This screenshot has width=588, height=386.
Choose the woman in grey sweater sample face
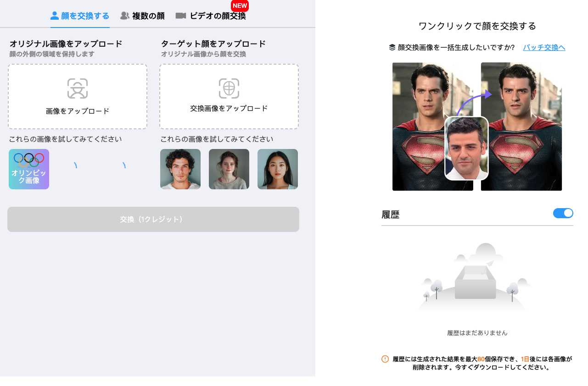coord(229,169)
